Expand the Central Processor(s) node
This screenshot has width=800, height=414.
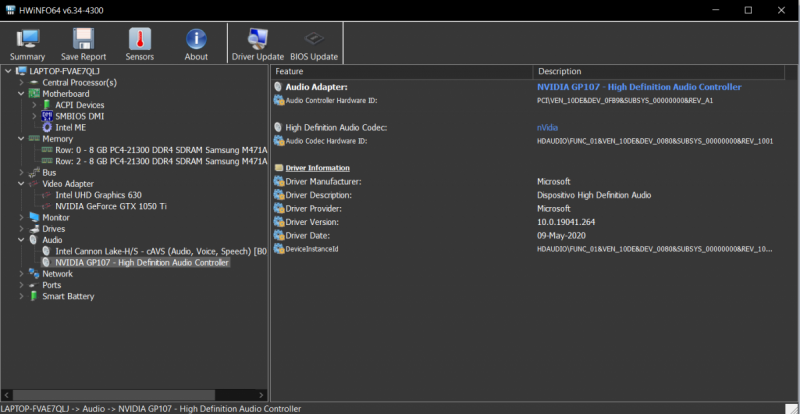coord(21,82)
